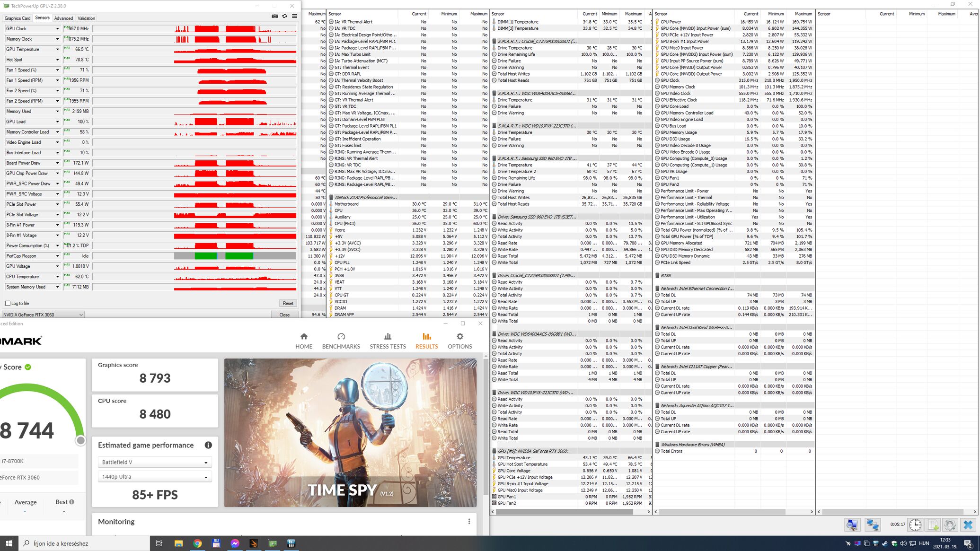Open the Hot Spot sensor dropdown
Screen dimensions: 980x551
coord(57,60)
